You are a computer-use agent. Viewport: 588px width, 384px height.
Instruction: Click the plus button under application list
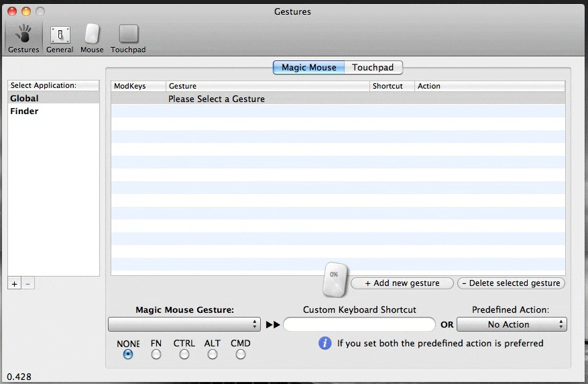[x=15, y=284]
